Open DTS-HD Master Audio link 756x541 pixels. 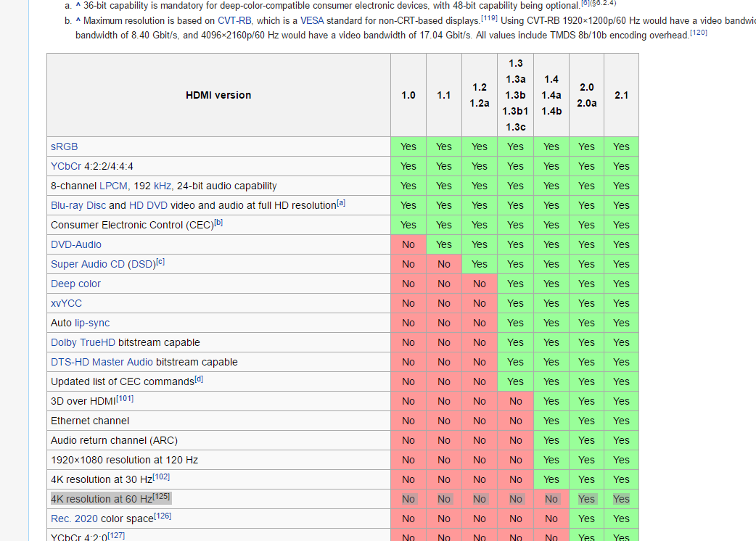coord(102,363)
